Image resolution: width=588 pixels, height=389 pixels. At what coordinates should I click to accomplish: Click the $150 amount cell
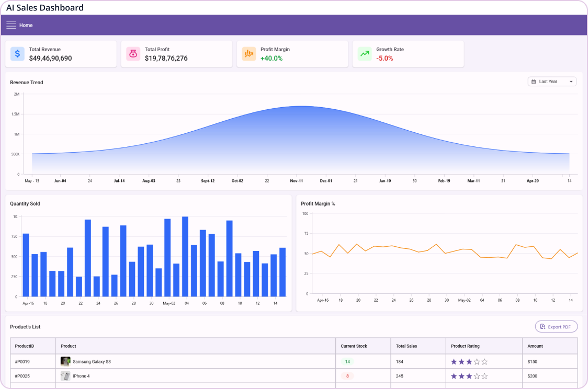click(x=550, y=362)
